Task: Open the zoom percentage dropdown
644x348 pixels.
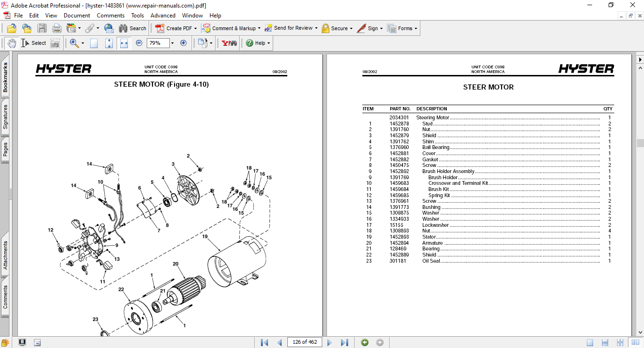Action: (x=172, y=43)
